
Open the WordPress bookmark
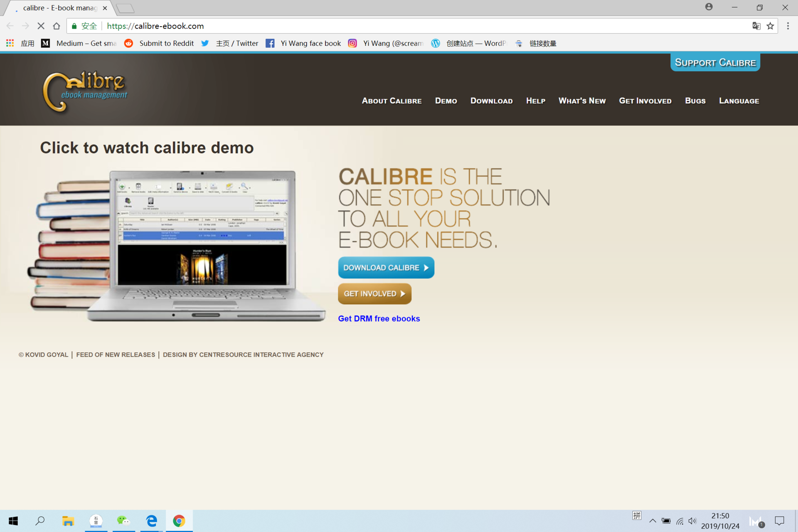pos(469,43)
